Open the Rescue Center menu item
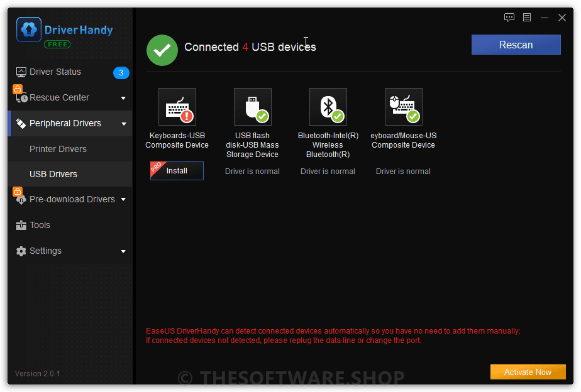 (70, 98)
